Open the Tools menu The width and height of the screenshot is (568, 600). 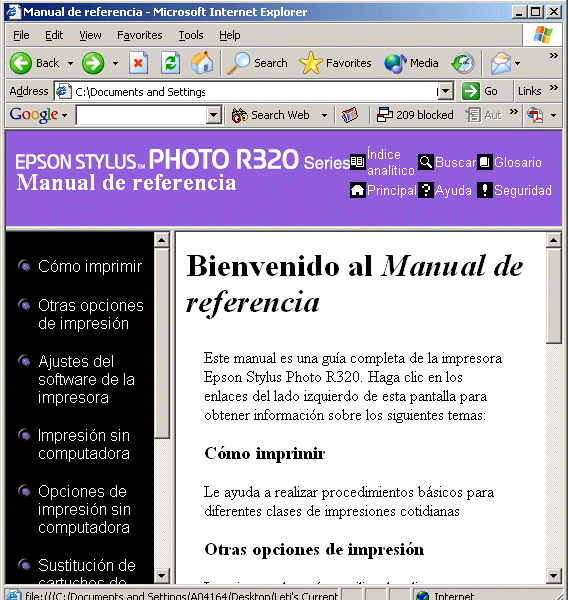tap(191, 35)
